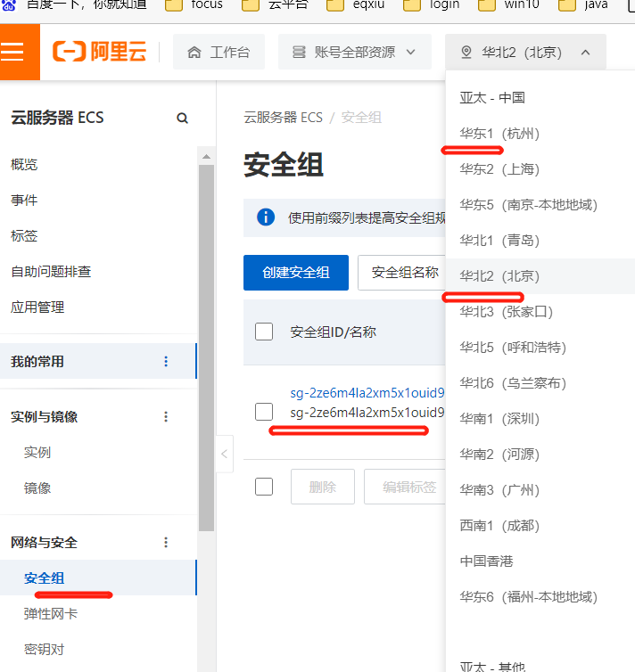Screen dimensions: 635x672
Task: Open 实例 under 实例与镜像
Action: pos(37,452)
